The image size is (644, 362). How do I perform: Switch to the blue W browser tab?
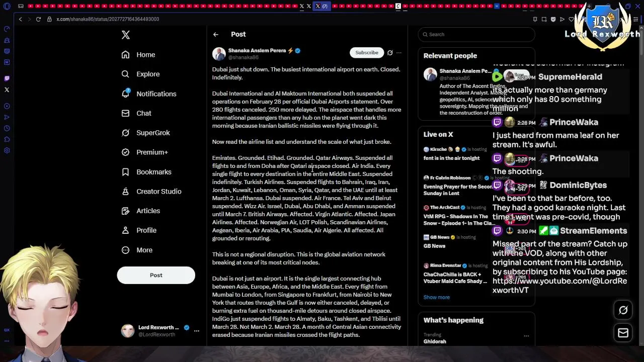(x=497, y=6)
